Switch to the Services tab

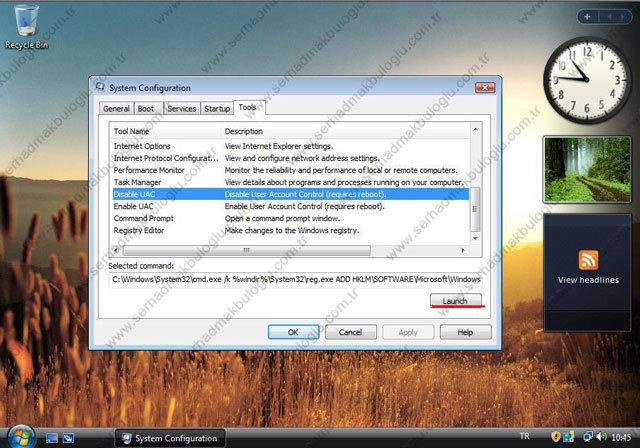tap(182, 109)
